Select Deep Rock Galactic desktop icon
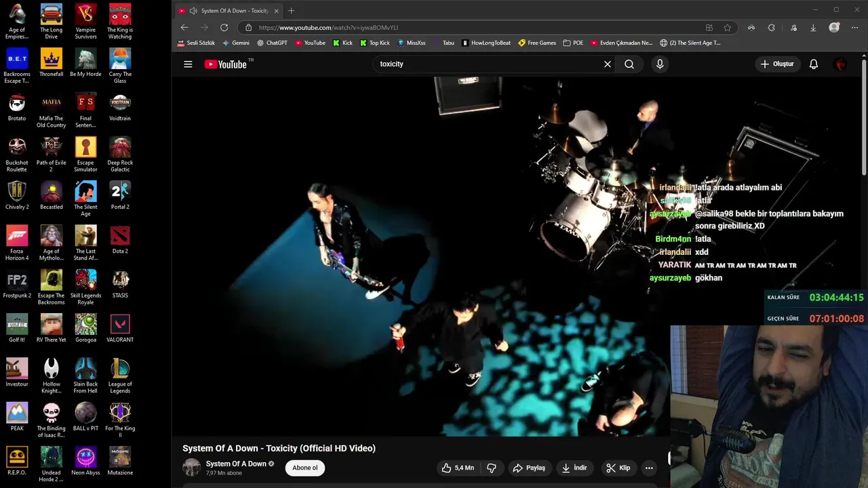Screen dimensions: 868x488 pos(120,155)
